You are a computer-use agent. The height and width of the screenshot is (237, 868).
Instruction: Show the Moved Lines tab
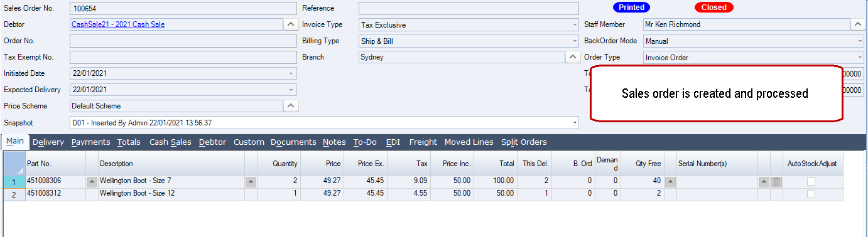point(469,142)
